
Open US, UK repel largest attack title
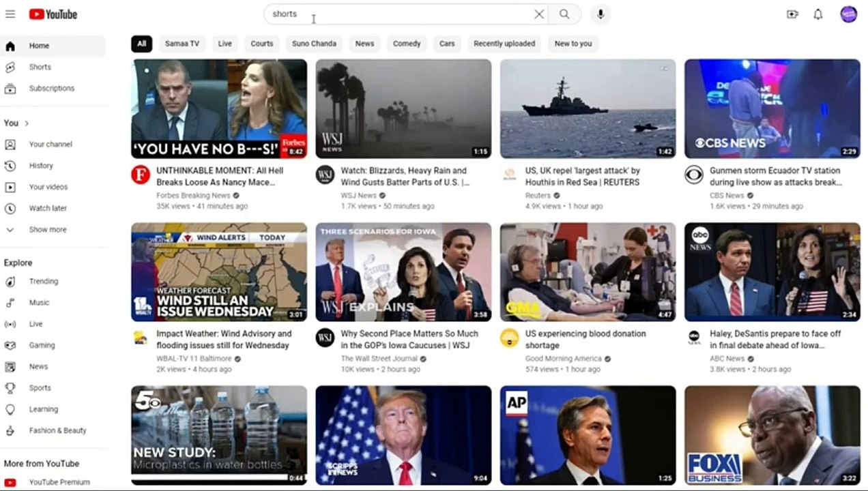pos(583,177)
